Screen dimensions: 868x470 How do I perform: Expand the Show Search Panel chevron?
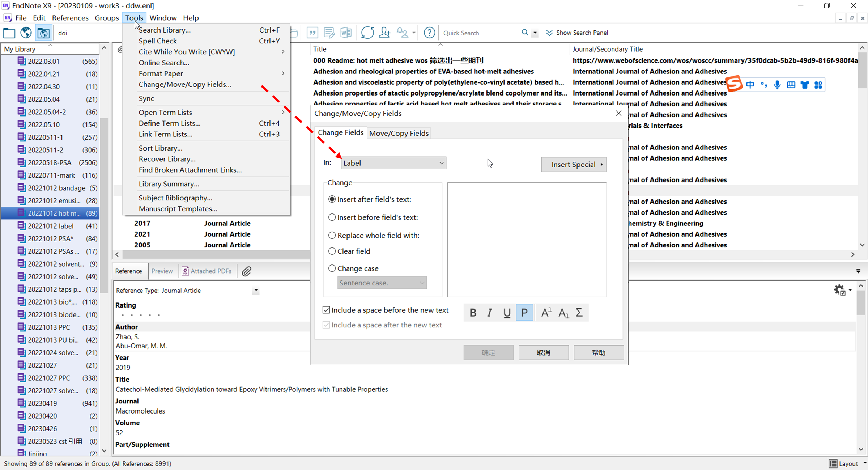click(549, 33)
